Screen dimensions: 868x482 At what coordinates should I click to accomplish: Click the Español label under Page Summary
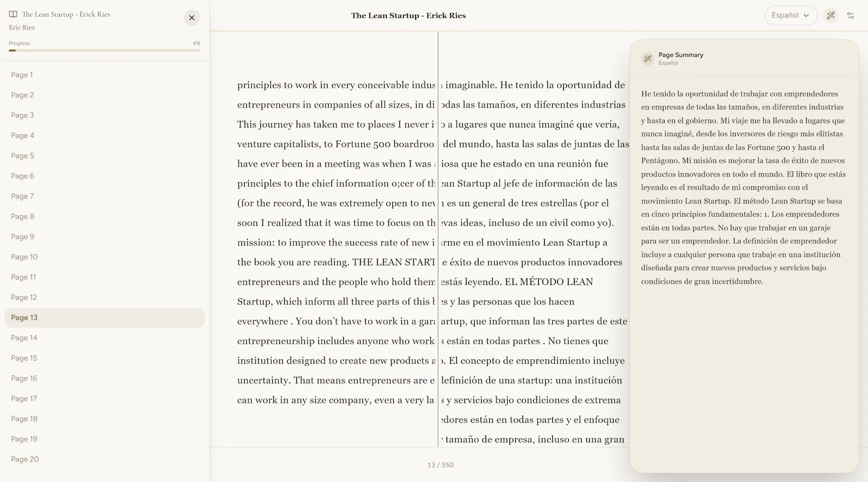pos(668,63)
